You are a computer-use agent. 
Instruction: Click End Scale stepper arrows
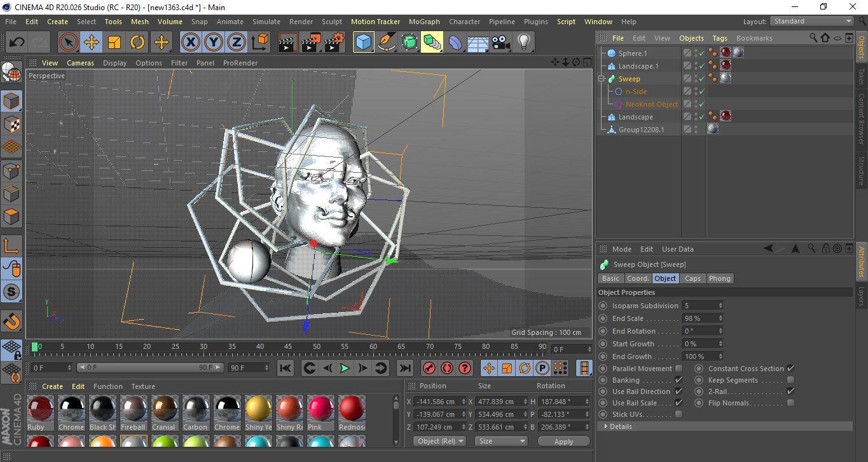coord(720,318)
